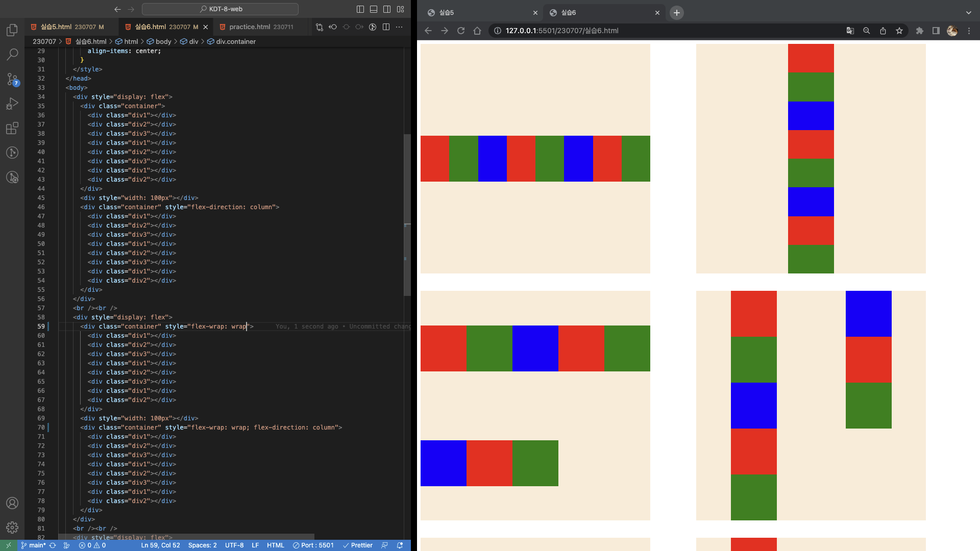Screen dimensions: 980x551
Task: Switch git branch main in status bar
Action: pos(34,545)
